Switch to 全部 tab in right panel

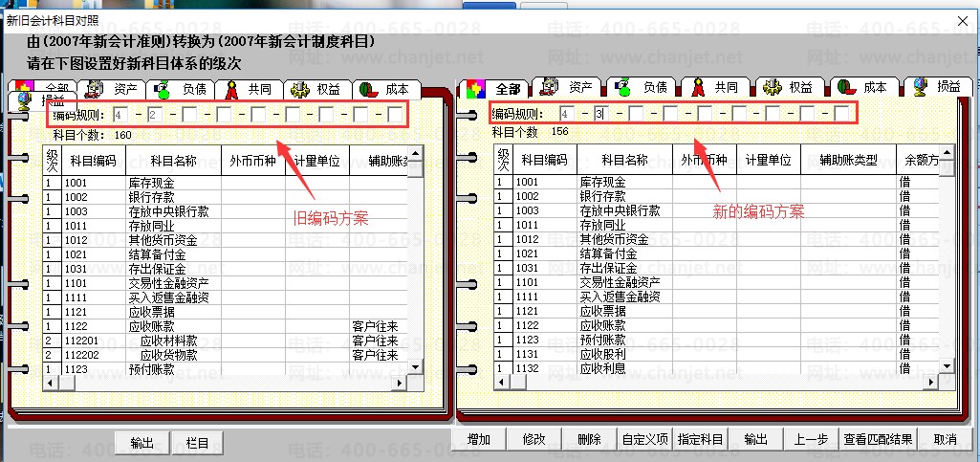[x=495, y=89]
